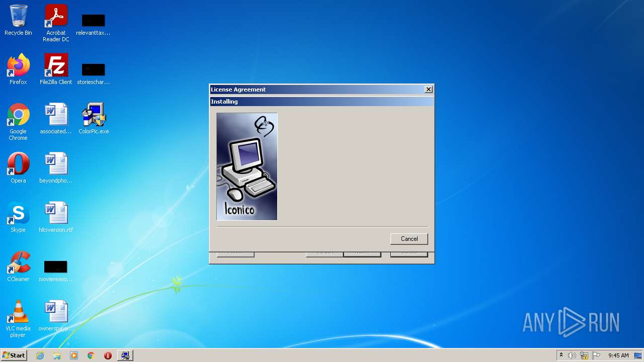Screen dimensions: 644x362
Task: Open File Explorer folder in taskbar
Action: (x=57, y=355)
